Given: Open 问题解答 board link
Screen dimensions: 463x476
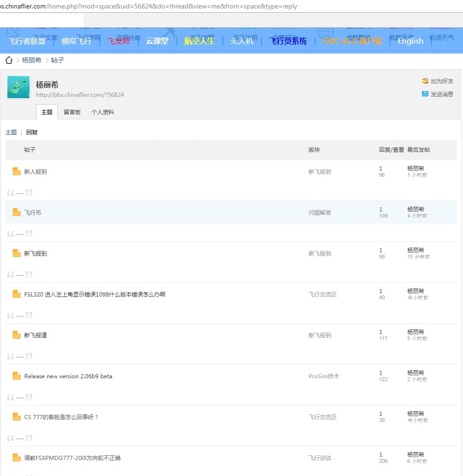Looking at the screenshot, I should pyautogui.click(x=320, y=213).
